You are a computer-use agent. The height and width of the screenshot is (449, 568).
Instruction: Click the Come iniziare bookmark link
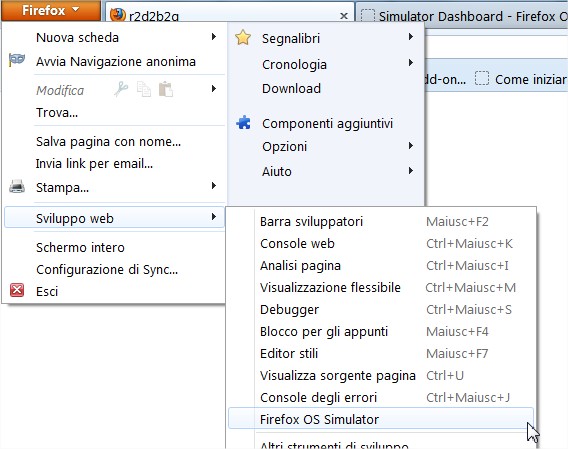tap(521, 79)
